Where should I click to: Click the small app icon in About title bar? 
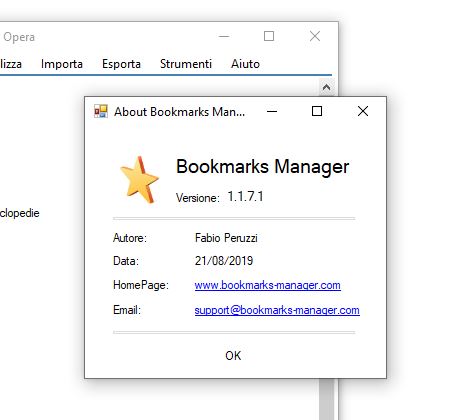click(x=101, y=111)
